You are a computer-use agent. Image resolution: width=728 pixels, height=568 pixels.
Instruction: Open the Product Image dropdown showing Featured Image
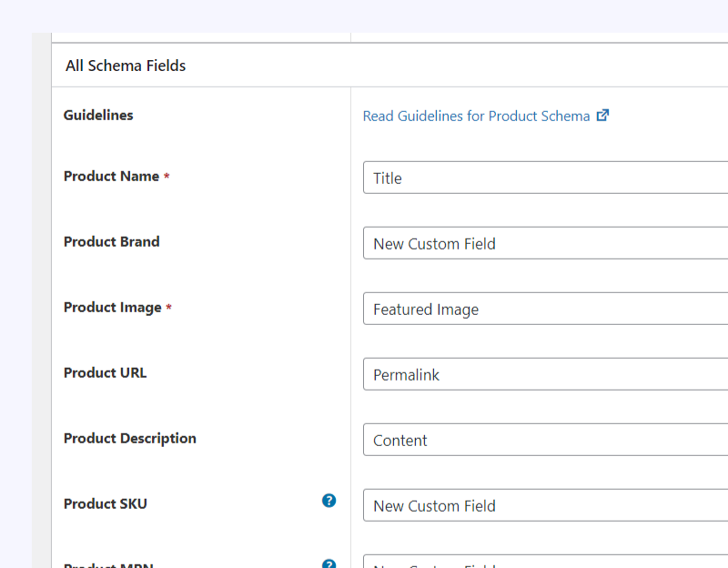coord(546,309)
